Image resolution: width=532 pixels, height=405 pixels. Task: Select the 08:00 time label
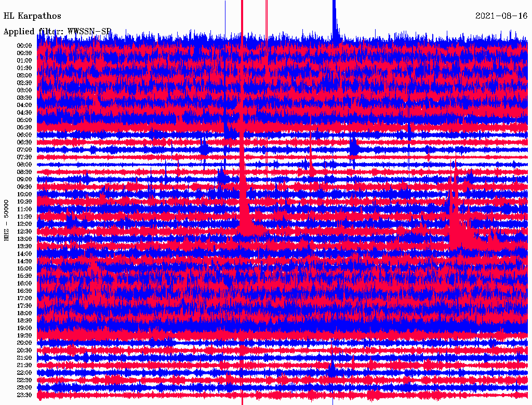(x=24, y=165)
